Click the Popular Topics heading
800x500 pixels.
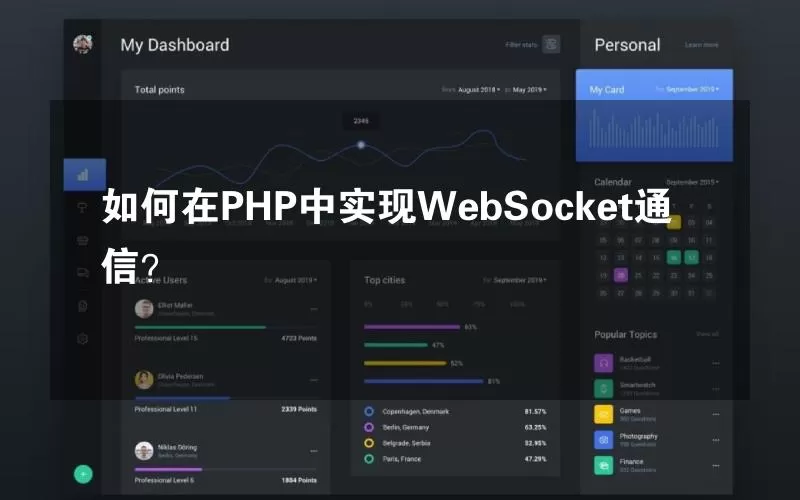(x=626, y=335)
